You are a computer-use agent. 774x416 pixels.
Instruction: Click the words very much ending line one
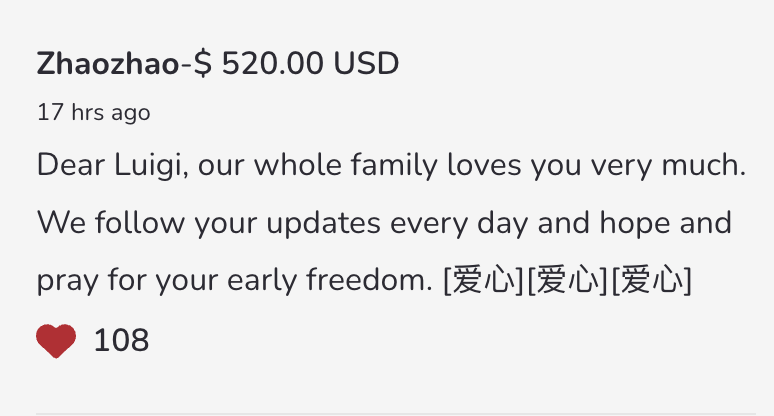(x=668, y=165)
